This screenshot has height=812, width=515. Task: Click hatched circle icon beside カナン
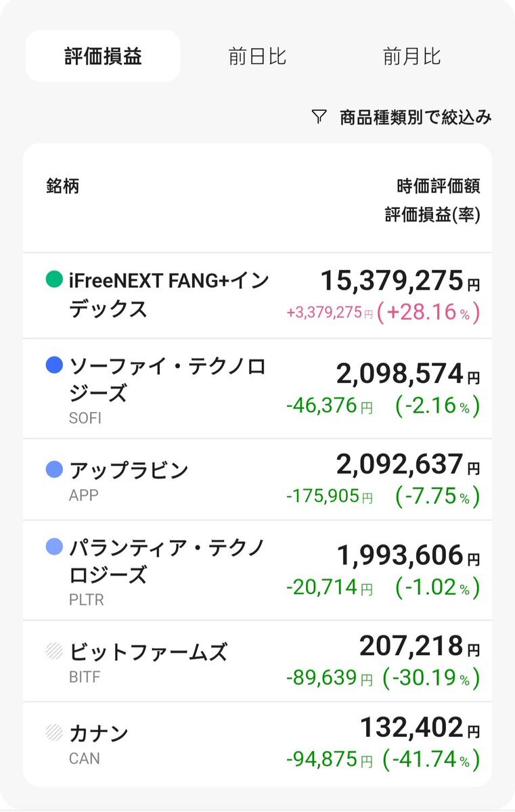[x=54, y=733]
